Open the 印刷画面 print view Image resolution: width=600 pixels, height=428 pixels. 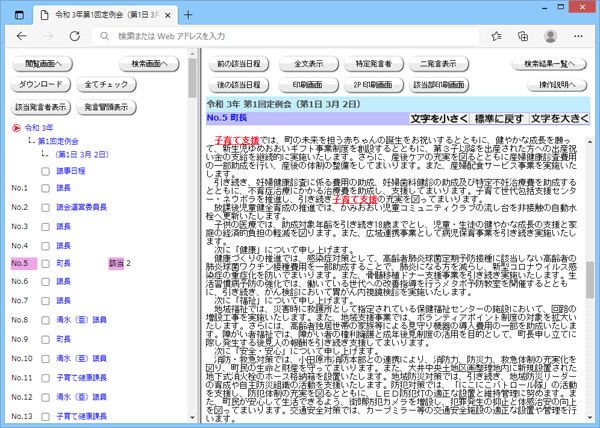(x=308, y=85)
